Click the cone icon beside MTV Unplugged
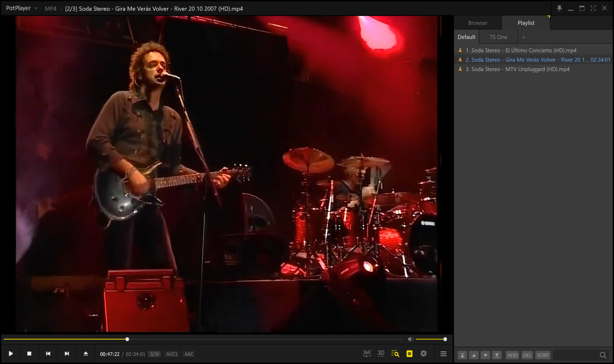 point(460,69)
